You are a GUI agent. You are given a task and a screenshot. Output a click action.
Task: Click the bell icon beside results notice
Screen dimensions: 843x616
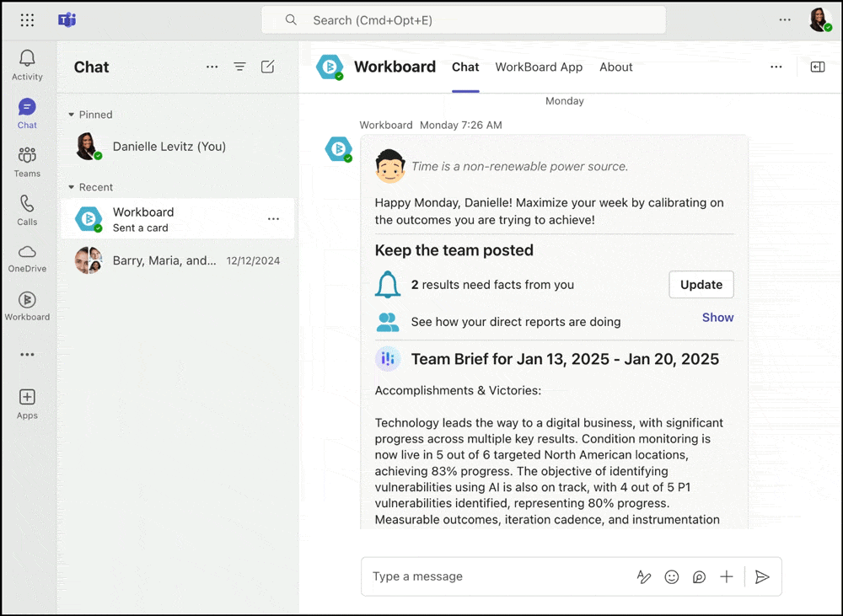pyautogui.click(x=388, y=284)
